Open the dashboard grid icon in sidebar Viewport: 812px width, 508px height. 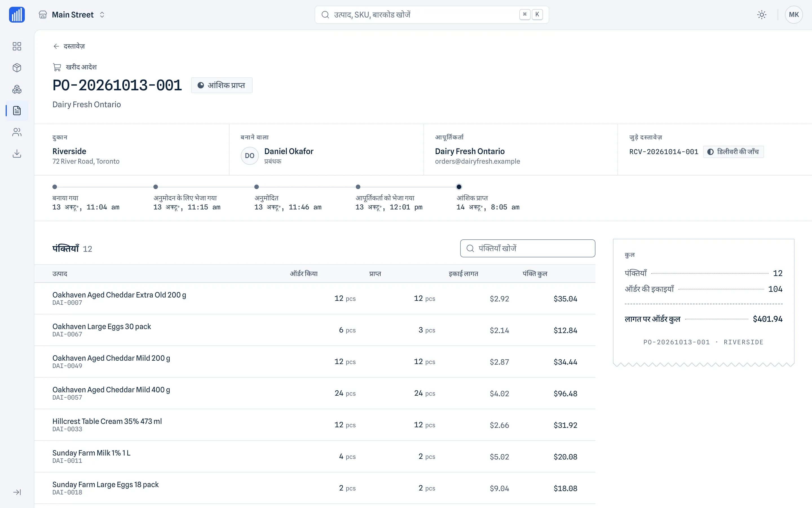(x=17, y=46)
